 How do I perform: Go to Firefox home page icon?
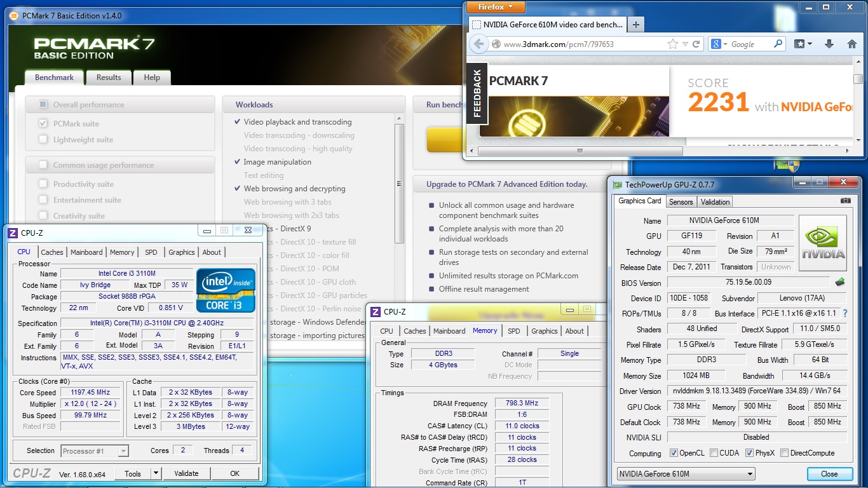coord(852,44)
